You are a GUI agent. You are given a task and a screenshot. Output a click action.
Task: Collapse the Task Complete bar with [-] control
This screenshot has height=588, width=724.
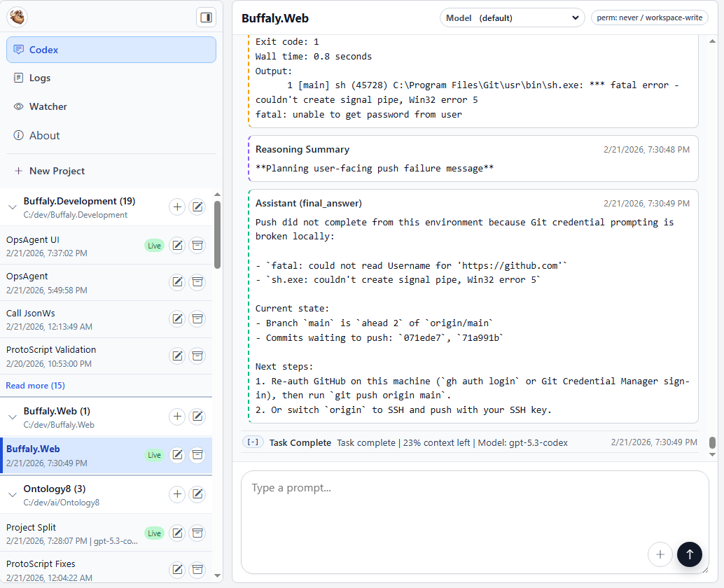tap(253, 442)
